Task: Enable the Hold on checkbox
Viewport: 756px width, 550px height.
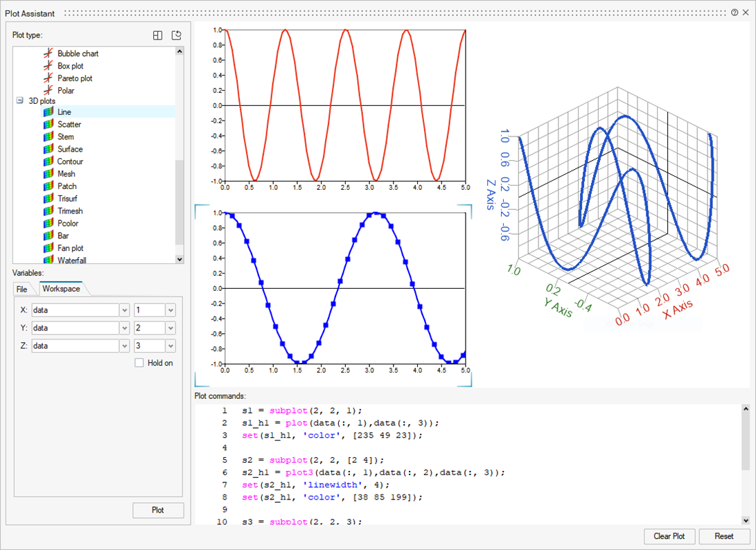Action: 140,363
